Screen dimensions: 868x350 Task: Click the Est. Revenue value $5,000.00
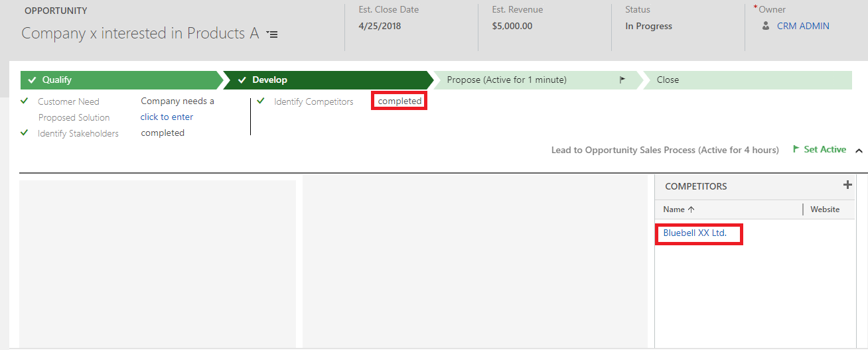512,26
